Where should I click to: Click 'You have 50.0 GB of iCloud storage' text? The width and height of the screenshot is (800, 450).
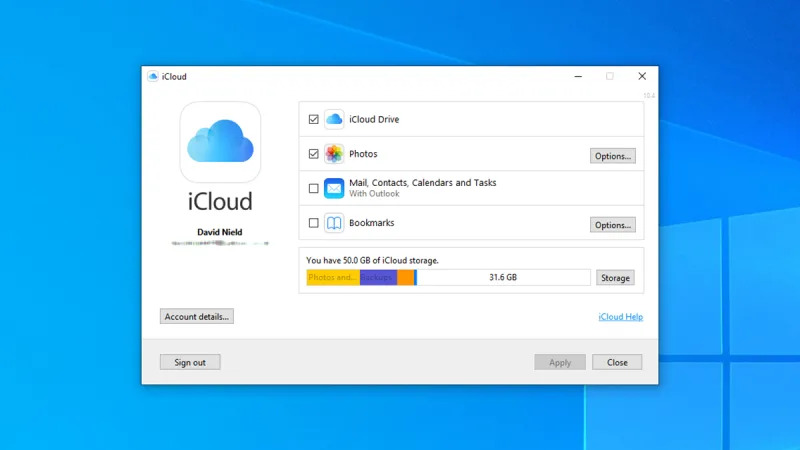point(372,260)
